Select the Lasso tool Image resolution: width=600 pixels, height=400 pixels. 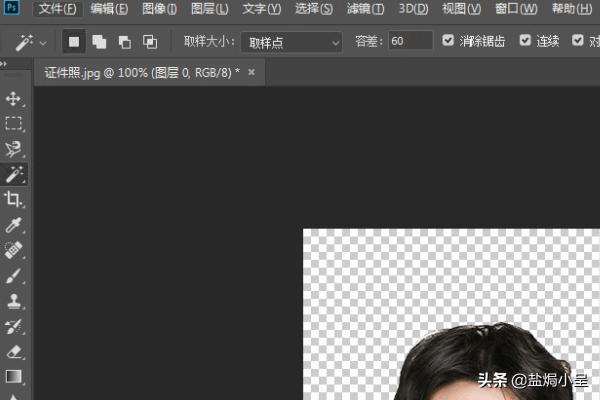(14, 149)
